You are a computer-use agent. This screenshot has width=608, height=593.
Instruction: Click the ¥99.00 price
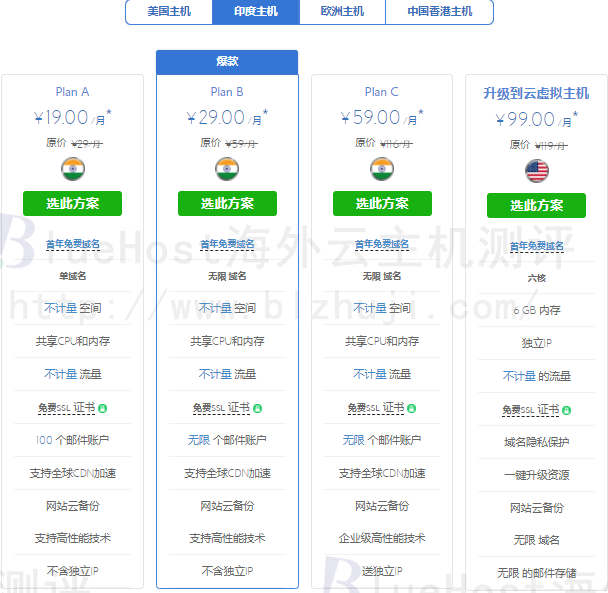536,119
